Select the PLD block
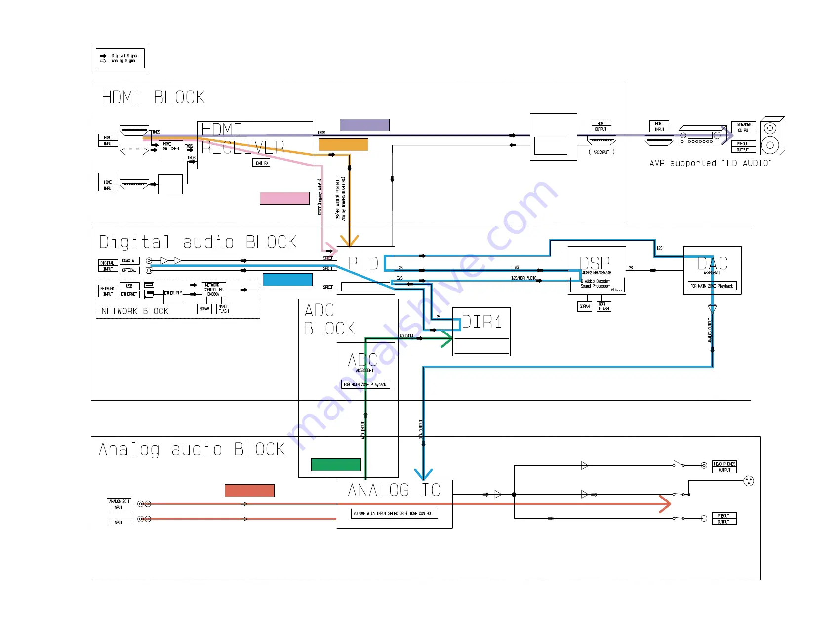Viewport: 840px width, 624px height. (366, 270)
